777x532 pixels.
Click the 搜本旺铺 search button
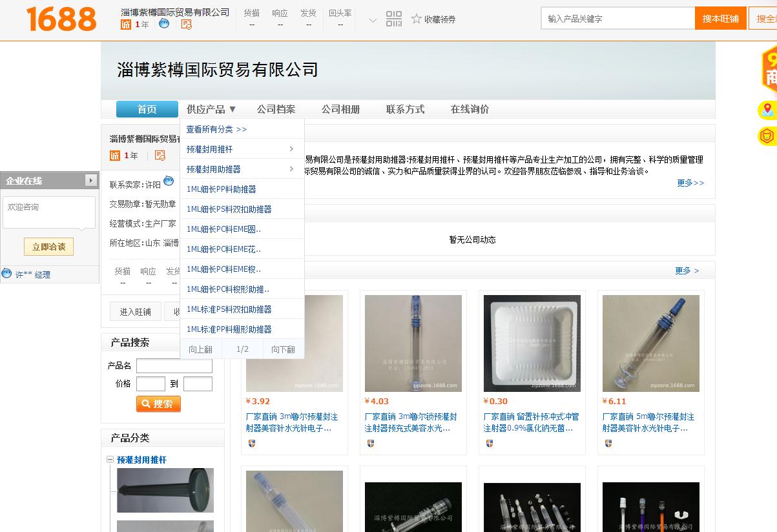(721, 19)
